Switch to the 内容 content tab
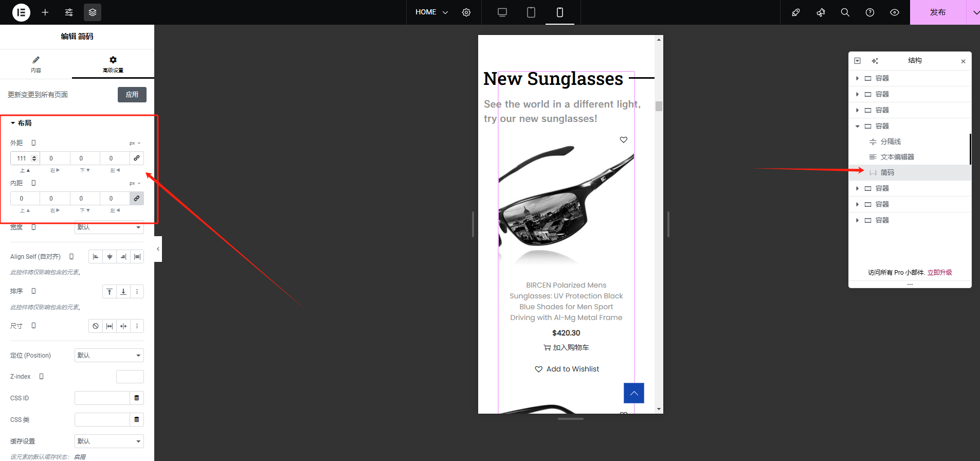The height and width of the screenshot is (461, 980). [x=36, y=64]
